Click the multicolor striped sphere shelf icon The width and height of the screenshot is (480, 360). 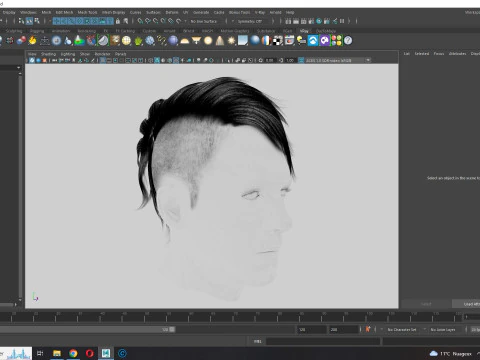[266, 41]
